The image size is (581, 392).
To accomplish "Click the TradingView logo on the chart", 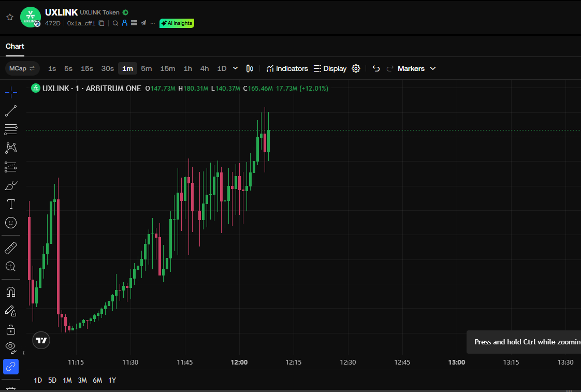I will coord(41,340).
